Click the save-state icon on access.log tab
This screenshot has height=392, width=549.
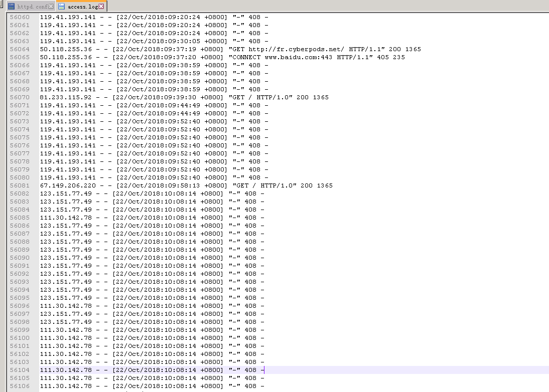(x=62, y=7)
